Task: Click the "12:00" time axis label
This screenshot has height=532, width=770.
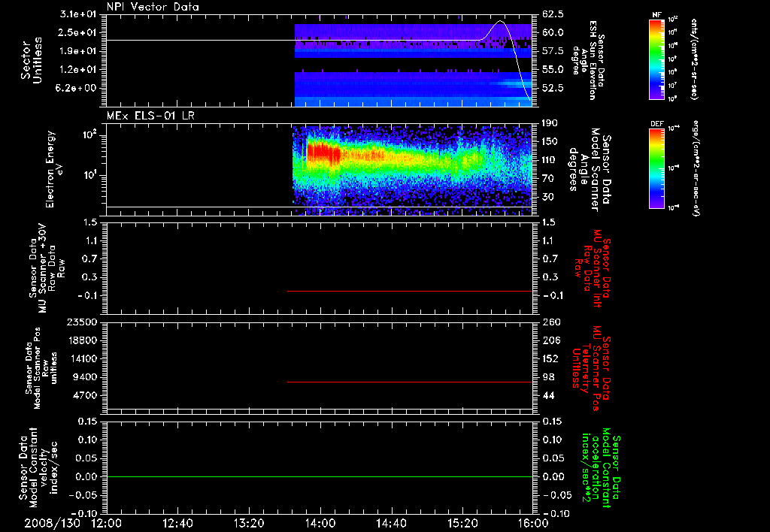Action: click(x=107, y=523)
